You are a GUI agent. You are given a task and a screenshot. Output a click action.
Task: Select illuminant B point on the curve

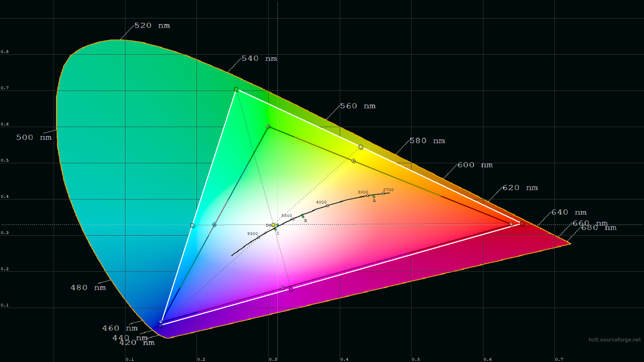[304, 217]
